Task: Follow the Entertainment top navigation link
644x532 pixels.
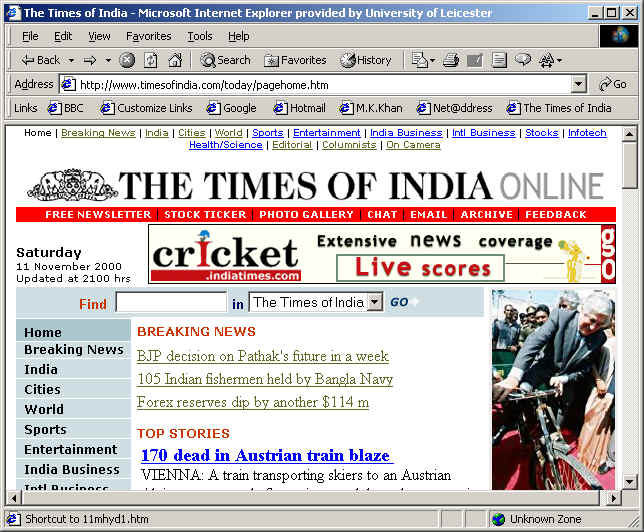Action: [327, 133]
